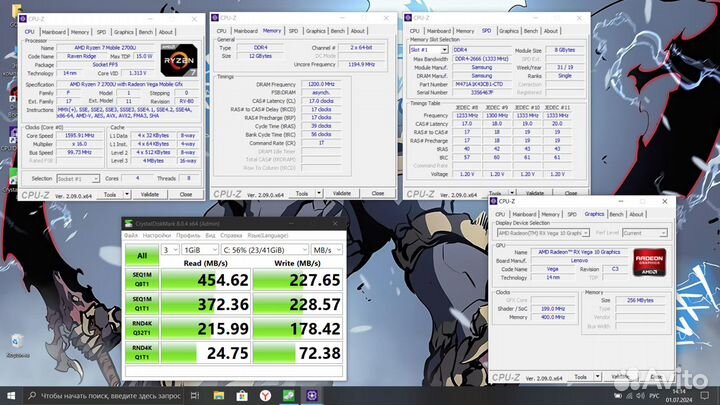
Task: Run the SEQ1M Q8T1 test
Action: [142, 279]
